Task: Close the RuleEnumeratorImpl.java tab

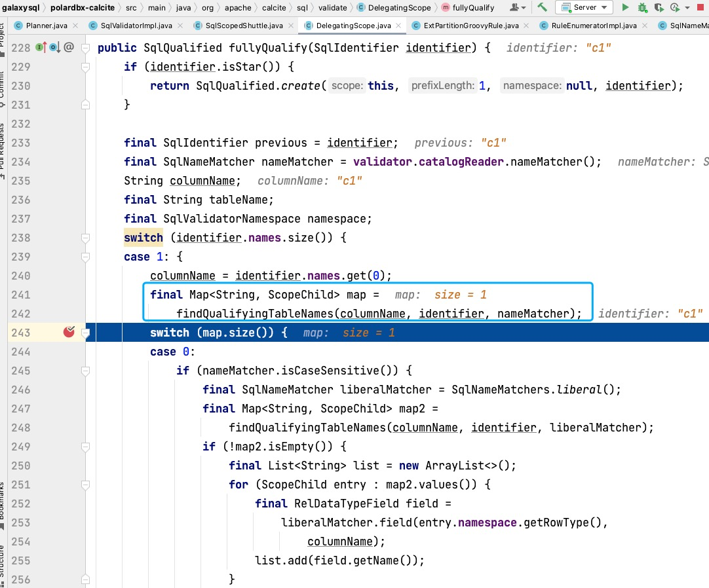Action: pyautogui.click(x=645, y=26)
